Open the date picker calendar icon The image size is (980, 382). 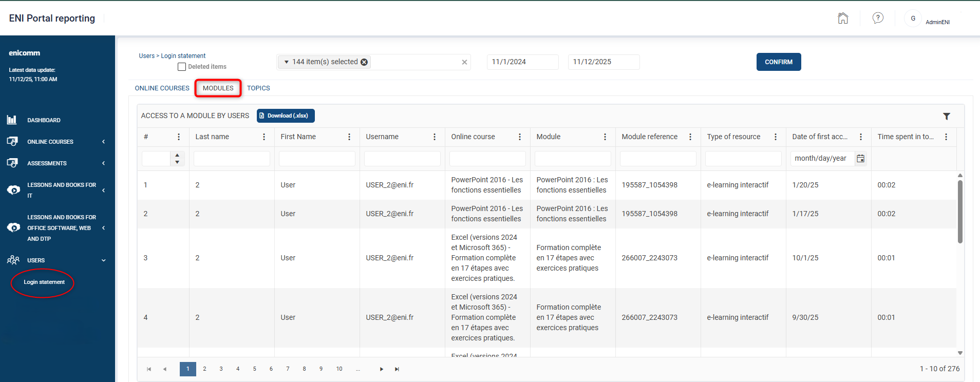point(861,159)
